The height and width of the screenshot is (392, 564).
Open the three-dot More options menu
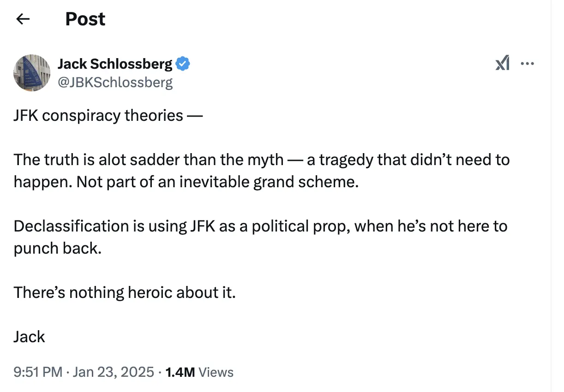click(x=527, y=64)
